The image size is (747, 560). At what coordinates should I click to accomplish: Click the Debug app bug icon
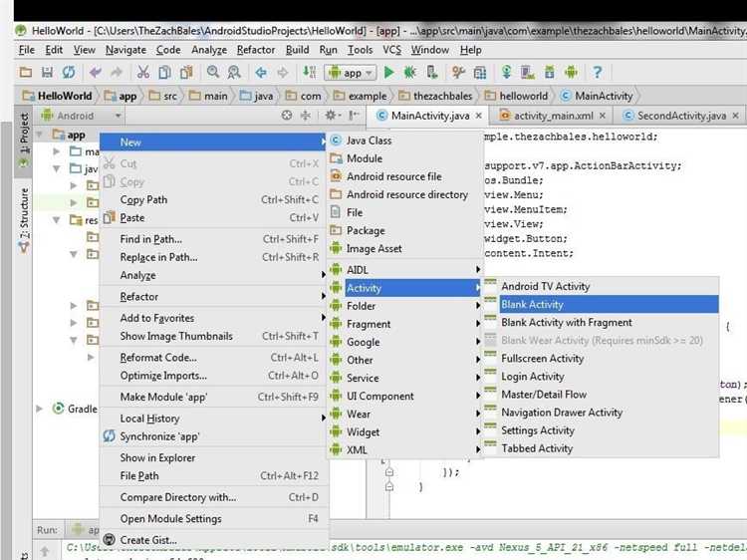409,73
